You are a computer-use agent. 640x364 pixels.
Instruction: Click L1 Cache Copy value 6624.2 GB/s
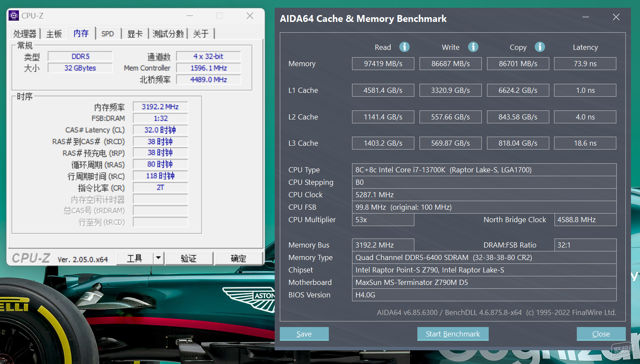[x=518, y=90]
